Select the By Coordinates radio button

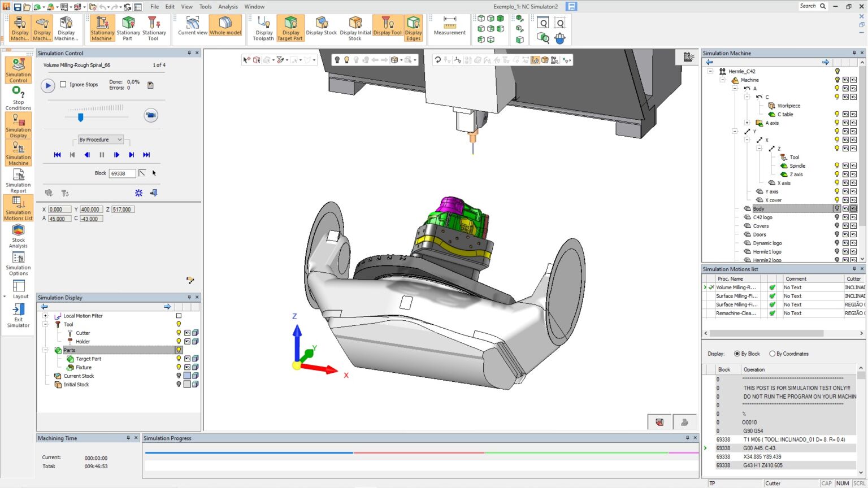[x=772, y=353]
